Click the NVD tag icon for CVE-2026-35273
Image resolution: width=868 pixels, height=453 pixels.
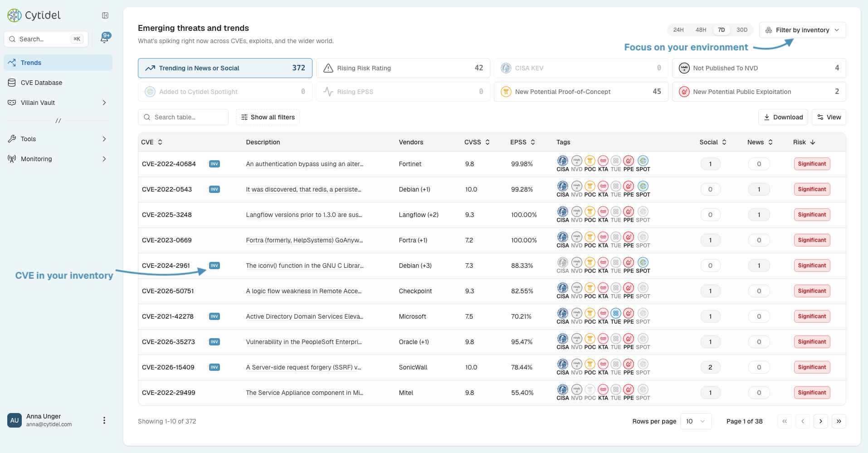click(x=576, y=339)
